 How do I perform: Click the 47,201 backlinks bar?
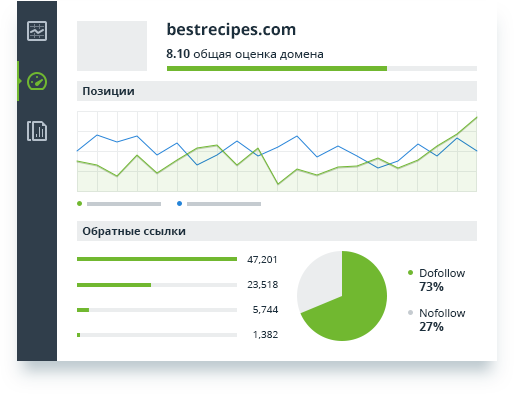coord(157,259)
